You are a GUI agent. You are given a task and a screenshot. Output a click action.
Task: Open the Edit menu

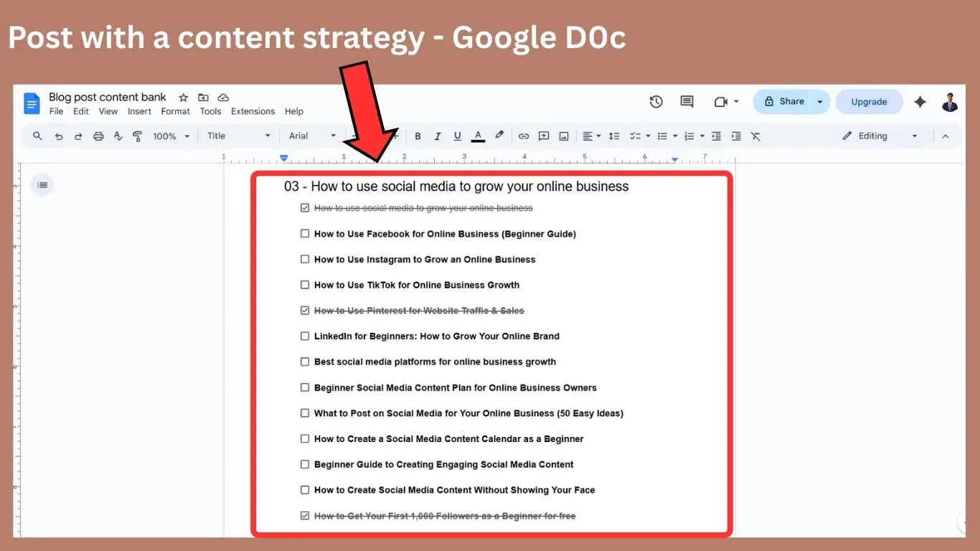[81, 112]
